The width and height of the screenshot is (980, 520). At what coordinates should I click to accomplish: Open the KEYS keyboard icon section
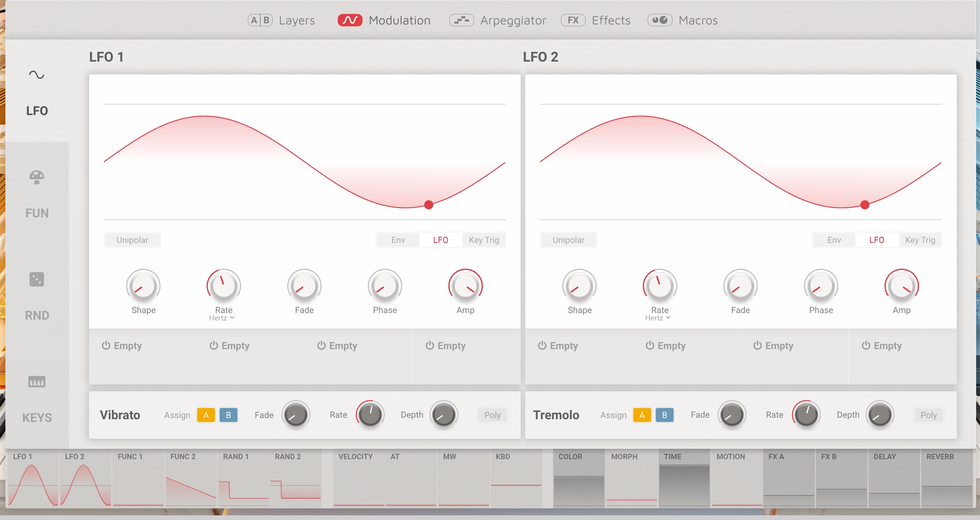[37, 382]
